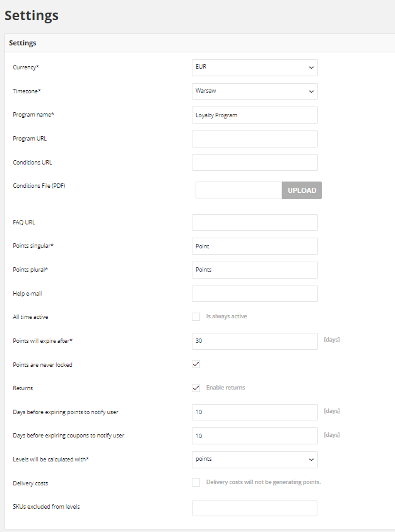
Task: Disable the Enable returns checkbox
Action: click(196, 388)
